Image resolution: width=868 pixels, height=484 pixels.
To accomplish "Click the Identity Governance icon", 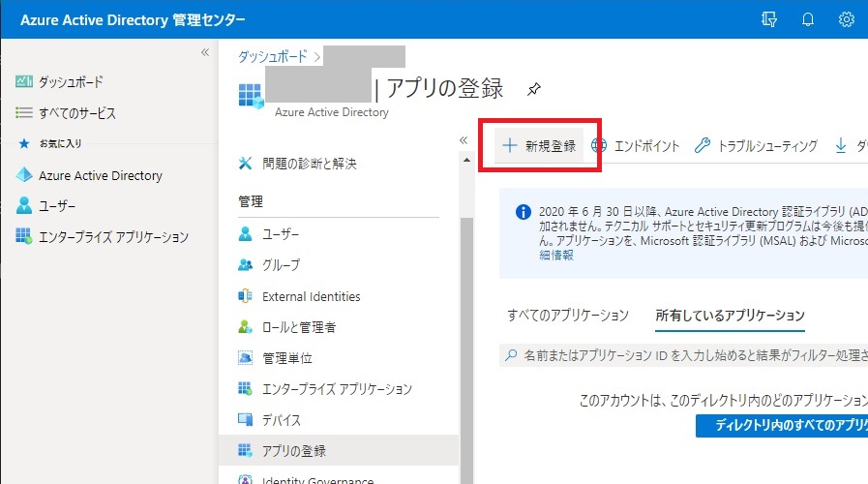I will pos(245,479).
